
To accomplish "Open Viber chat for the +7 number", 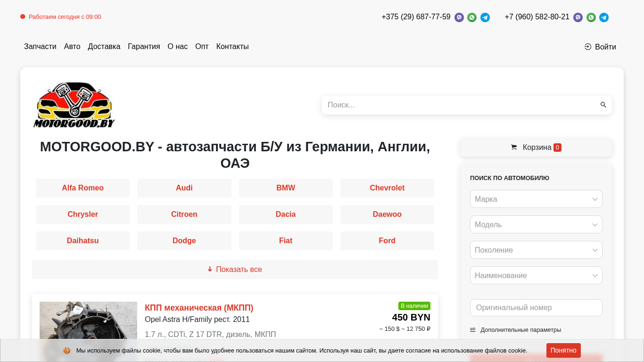I will pos(578,17).
